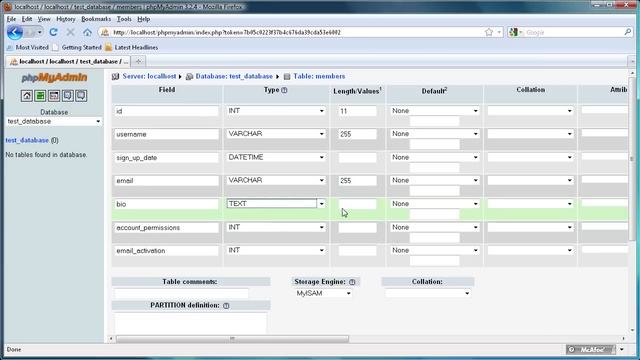
Task: Open the Tools menu
Action: point(124,19)
